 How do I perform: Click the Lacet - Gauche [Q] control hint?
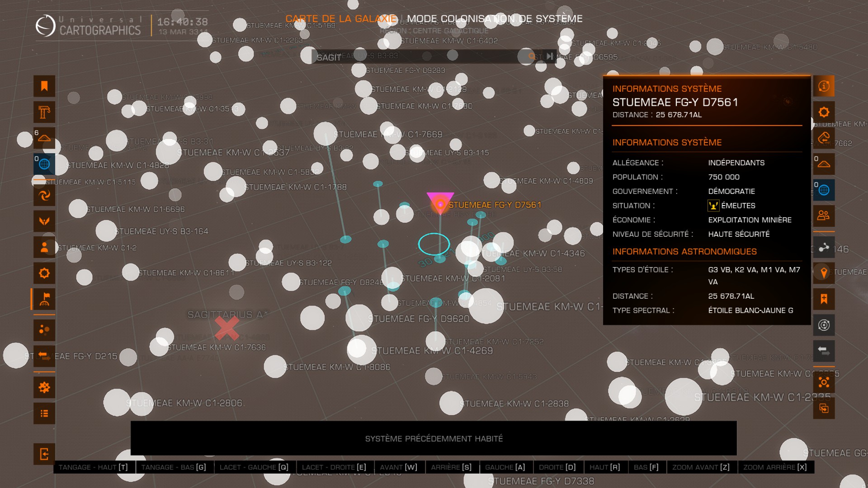click(254, 467)
